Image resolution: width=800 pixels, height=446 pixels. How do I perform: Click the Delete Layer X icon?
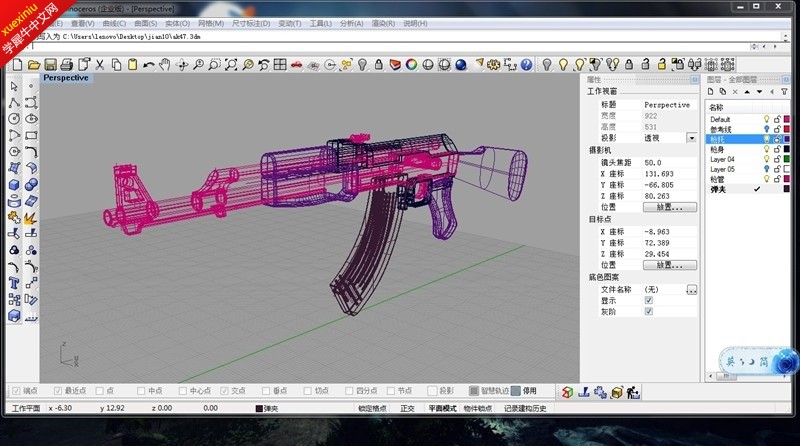click(735, 92)
